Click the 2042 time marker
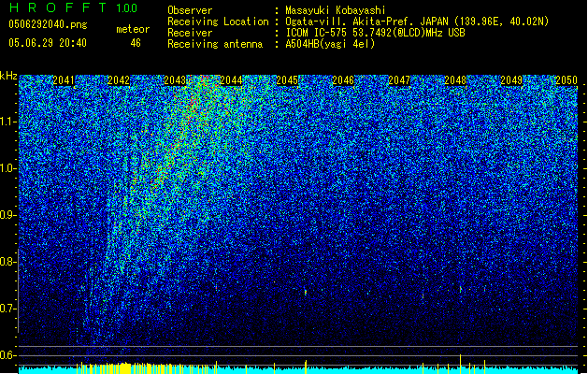 click(x=119, y=80)
